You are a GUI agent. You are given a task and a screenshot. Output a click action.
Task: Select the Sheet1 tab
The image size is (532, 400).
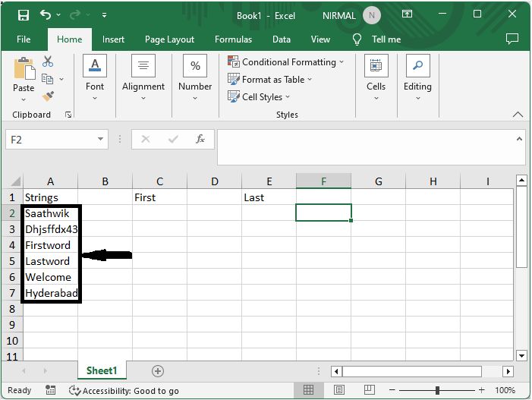(x=102, y=371)
